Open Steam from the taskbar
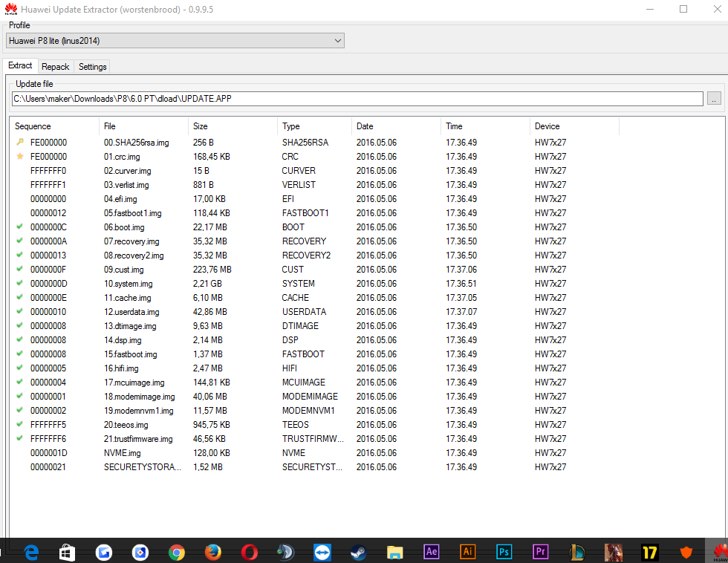The height and width of the screenshot is (563, 728). [358, 553]
